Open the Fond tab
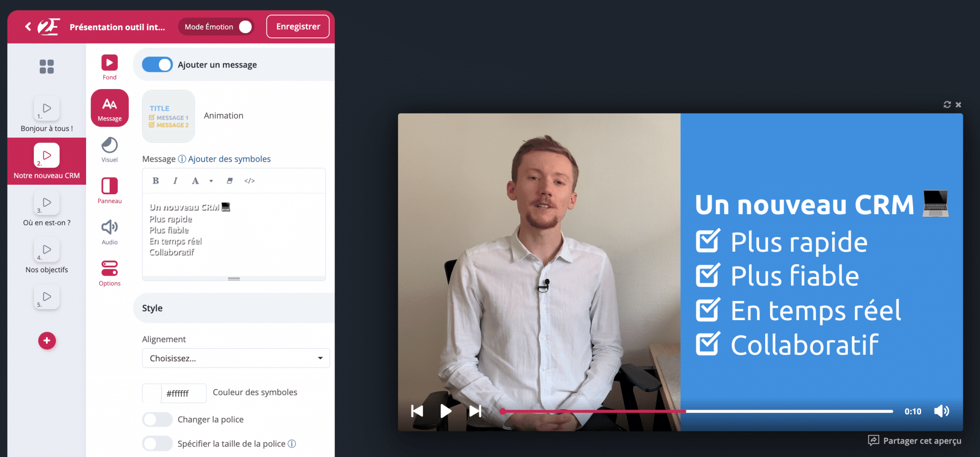Viewport: 980px width, 457px height. [x=110, y=67]
